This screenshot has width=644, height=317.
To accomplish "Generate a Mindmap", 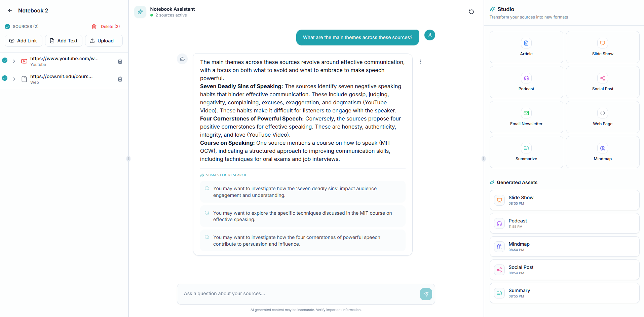I will (x=602, y=152).
